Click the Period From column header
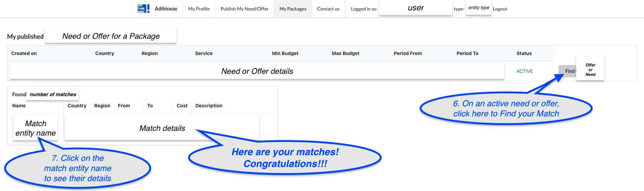 [408, 53]
